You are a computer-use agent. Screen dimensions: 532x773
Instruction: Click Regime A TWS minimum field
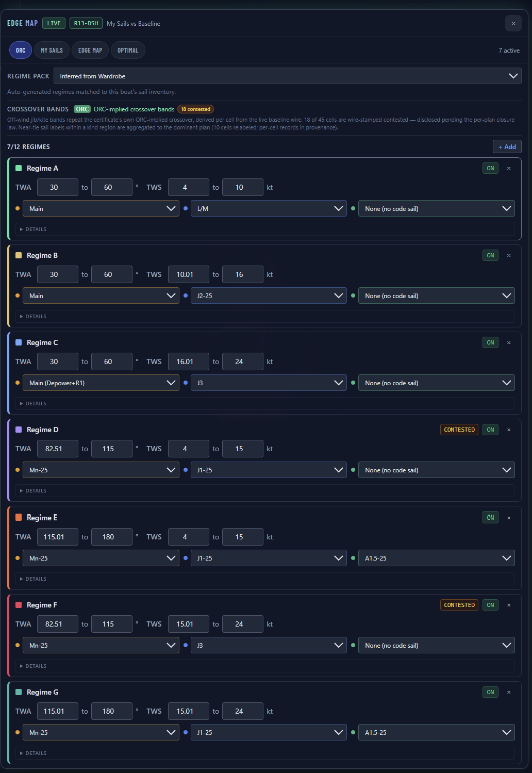[x=189, y=187]
